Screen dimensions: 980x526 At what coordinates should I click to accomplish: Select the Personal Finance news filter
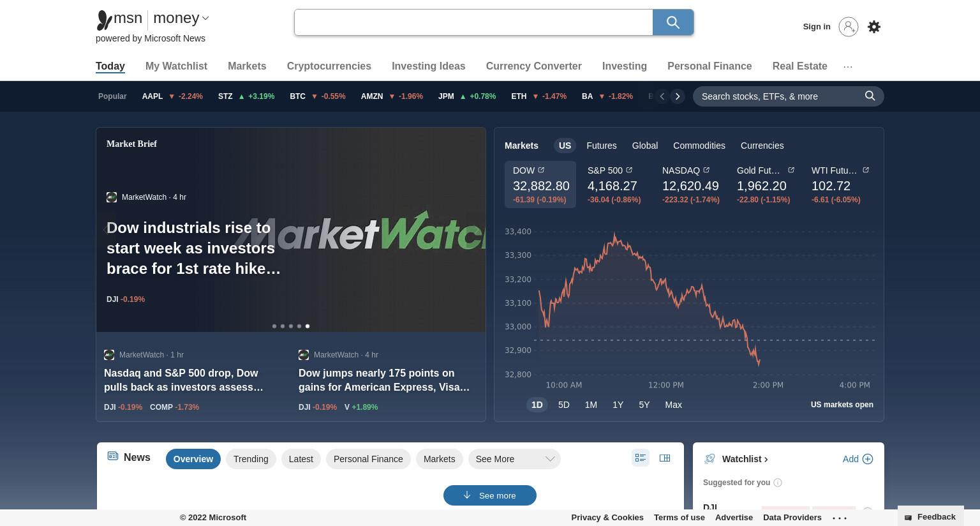click(368, 459)
